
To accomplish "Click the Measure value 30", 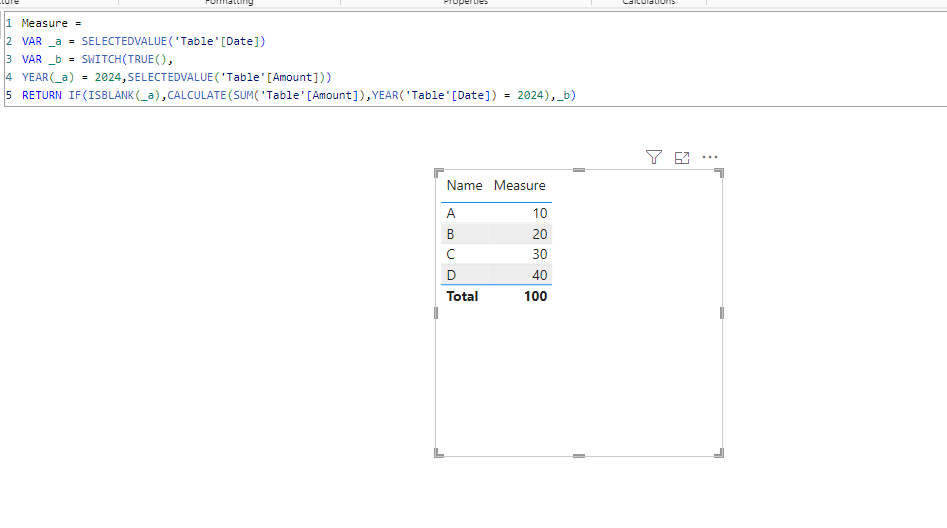I will coord(539,254).
